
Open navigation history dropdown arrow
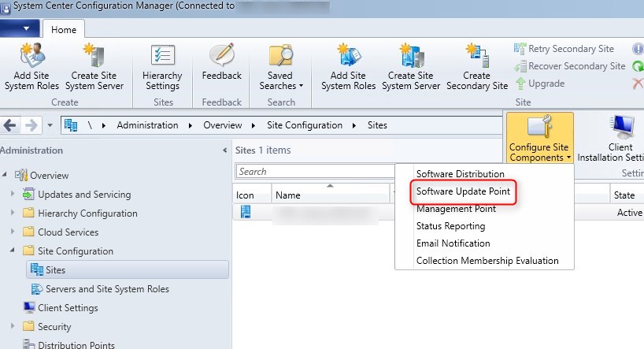tap(50, 125)
